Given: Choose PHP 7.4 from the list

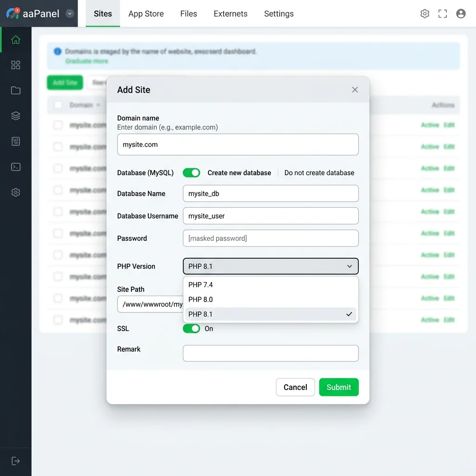Looking at the screenshot, I should pyautogui.click(x=271, y=285).
